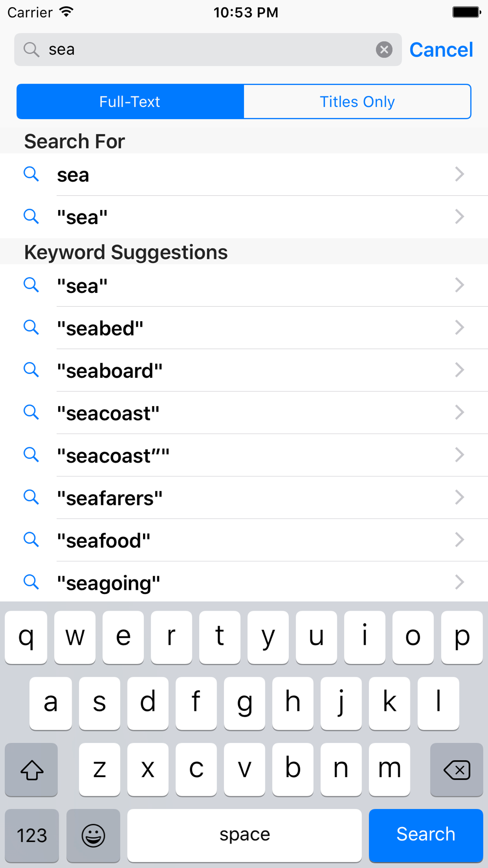Tap magnifier icon in search field
The image size is (488, 868).
(x=31, y=49)
